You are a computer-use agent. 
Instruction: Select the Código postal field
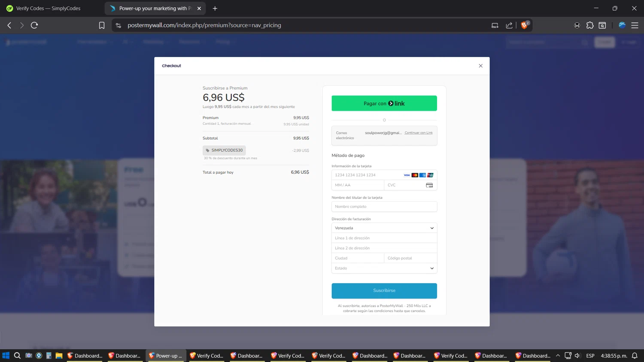410,258
